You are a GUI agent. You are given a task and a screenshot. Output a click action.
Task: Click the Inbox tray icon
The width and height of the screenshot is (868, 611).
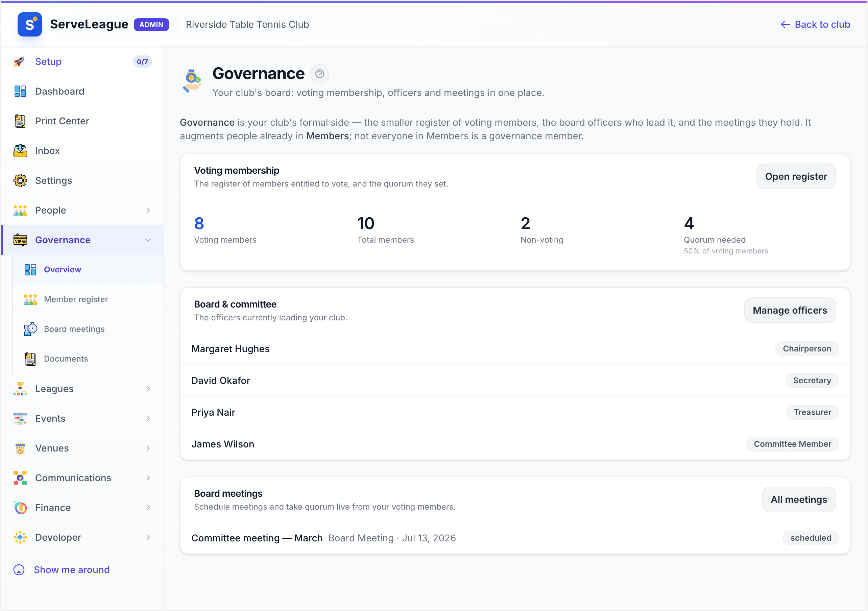[x=20, y=151]
